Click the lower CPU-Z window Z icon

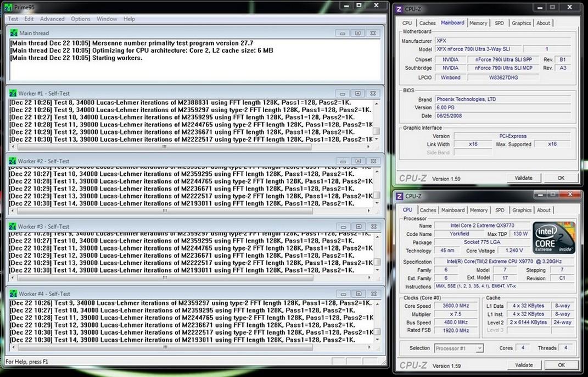click(400, 196)
